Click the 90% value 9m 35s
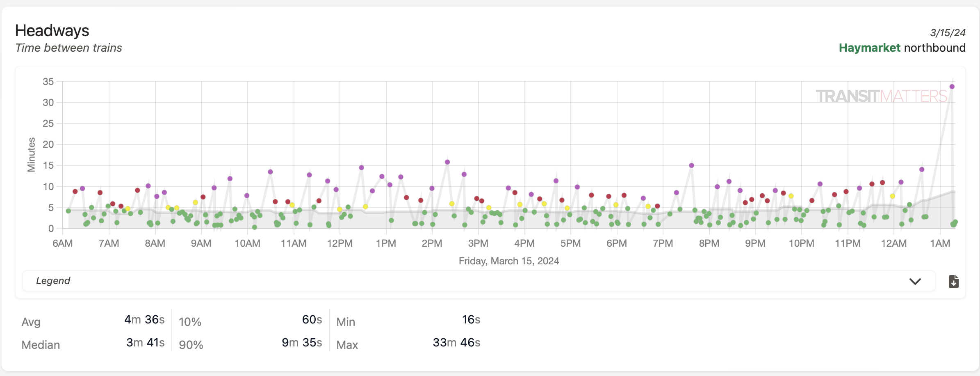980x376 pixels. [x=301, y=343]
